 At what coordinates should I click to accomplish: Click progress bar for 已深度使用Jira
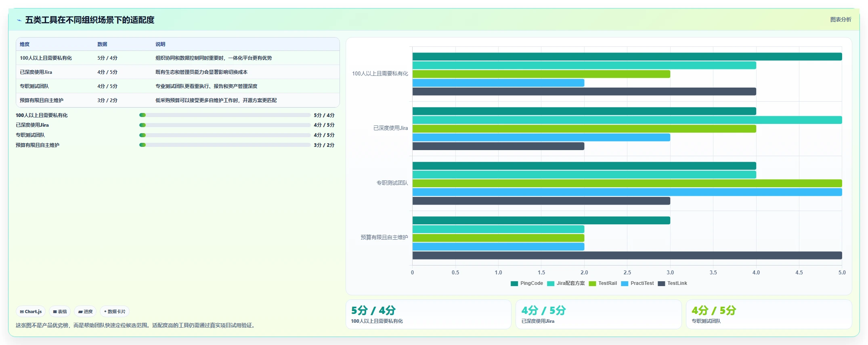(x=225, y=125)
